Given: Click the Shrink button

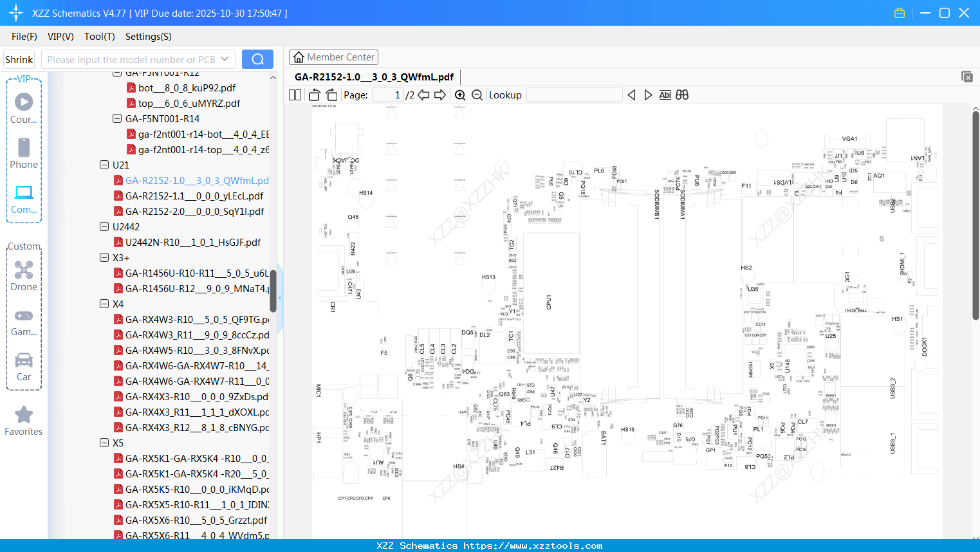Looking at the screenshot, I should [x=19, y=59].
